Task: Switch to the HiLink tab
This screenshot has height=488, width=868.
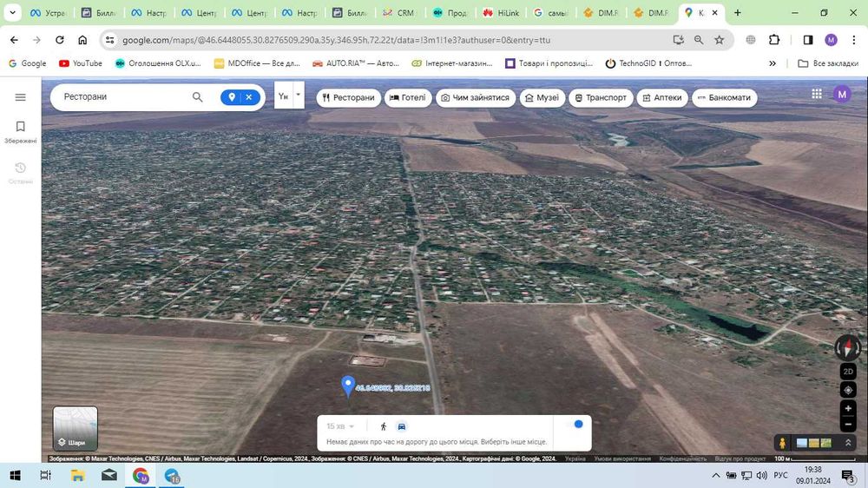Action: (501, 13)
